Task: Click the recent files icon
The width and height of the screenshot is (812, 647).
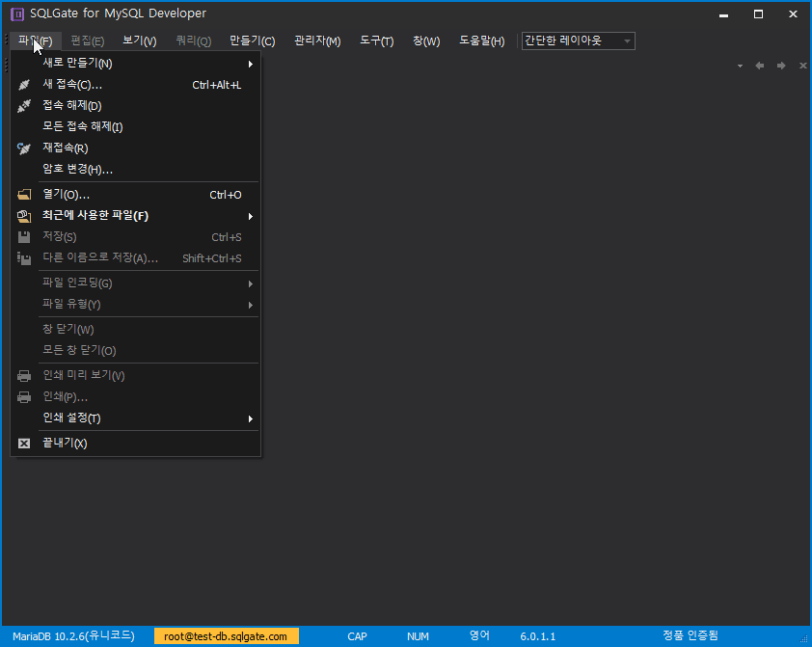Action: (24, 216)
